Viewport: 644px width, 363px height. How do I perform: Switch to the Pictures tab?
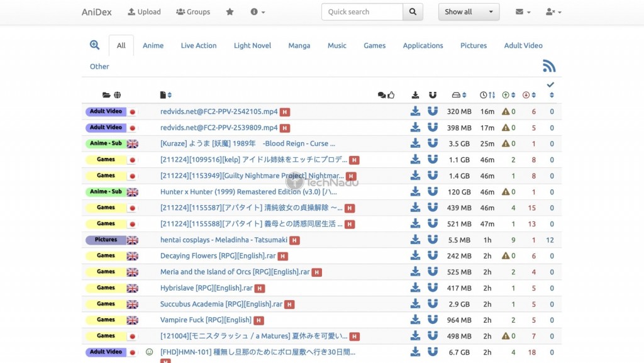[474, 45]
